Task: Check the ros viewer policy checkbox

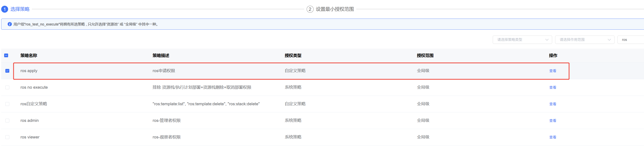Action: [x=7, y=137]
